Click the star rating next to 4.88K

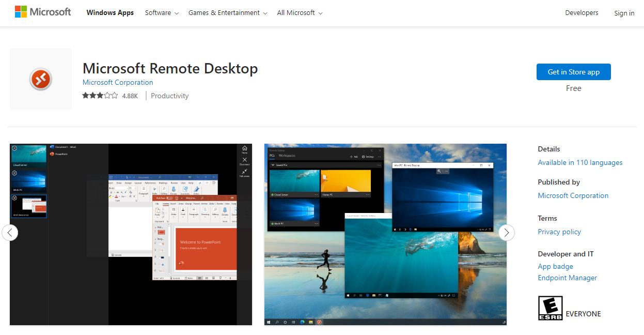coord(100,96)
